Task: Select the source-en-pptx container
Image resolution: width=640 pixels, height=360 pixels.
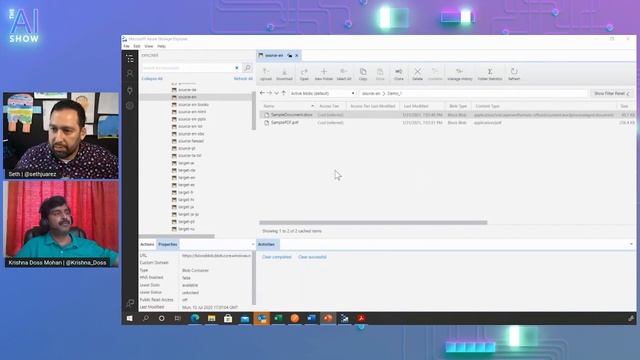Action: [x=192, y=119]
